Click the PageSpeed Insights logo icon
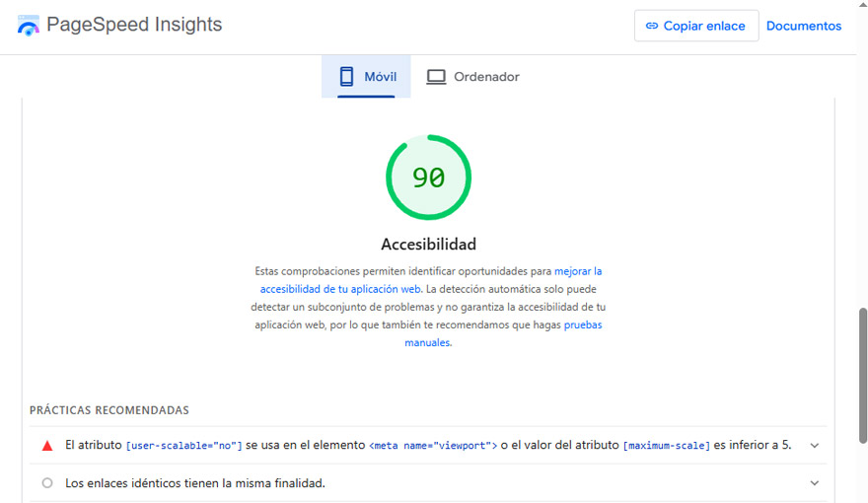The image size is (868, 503). pyautogui.click(x=29, y=27)
